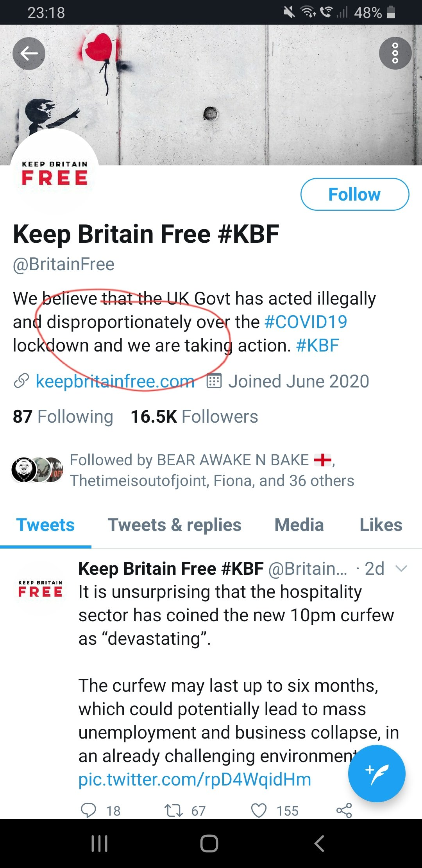Open Android recent apps button
The height and width of the screenshot is (868, 422).
(99, 843)
